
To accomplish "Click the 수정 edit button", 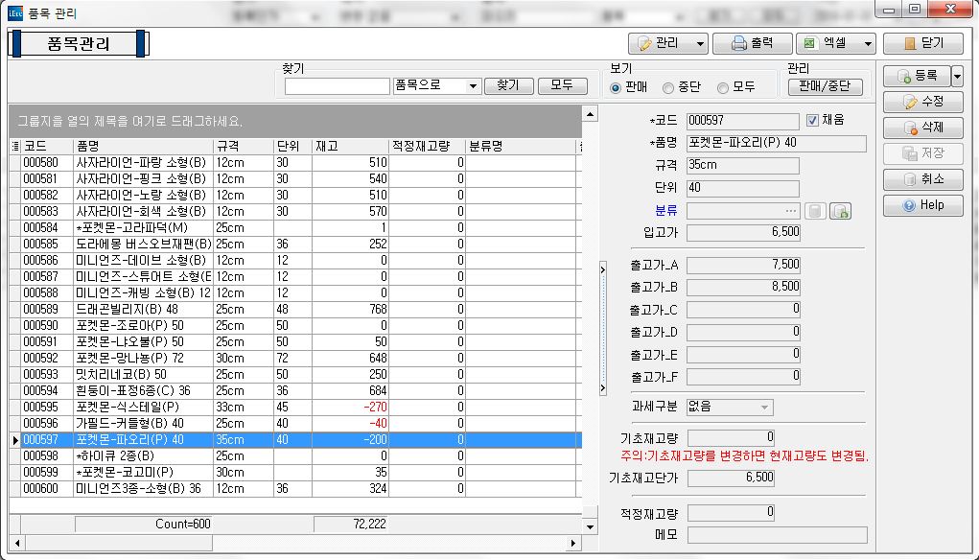I will point(922,102).
